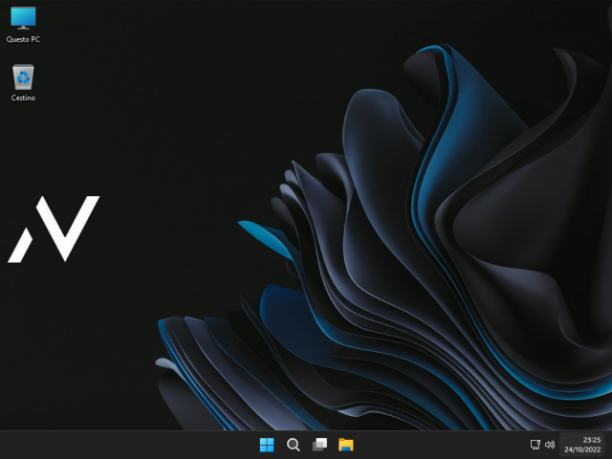The width and height of the screenshot is (612, 459).
Task: Open Task View on the taskbar
Action: click(320, 445)
